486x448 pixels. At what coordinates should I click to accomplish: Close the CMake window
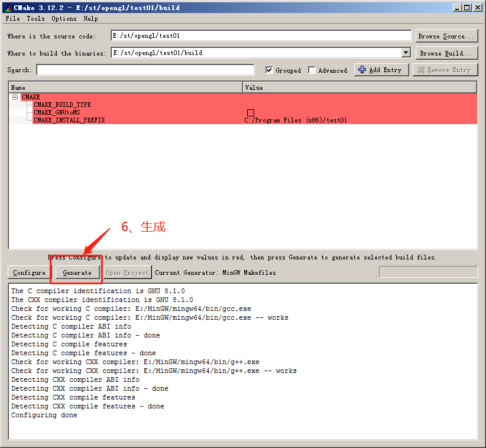[x=478, y=8]
